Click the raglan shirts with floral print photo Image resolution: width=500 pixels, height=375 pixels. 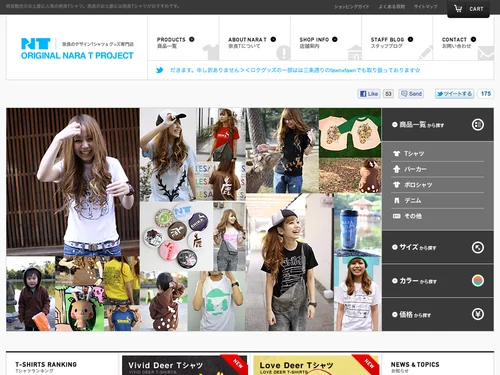tap(350, 133)
